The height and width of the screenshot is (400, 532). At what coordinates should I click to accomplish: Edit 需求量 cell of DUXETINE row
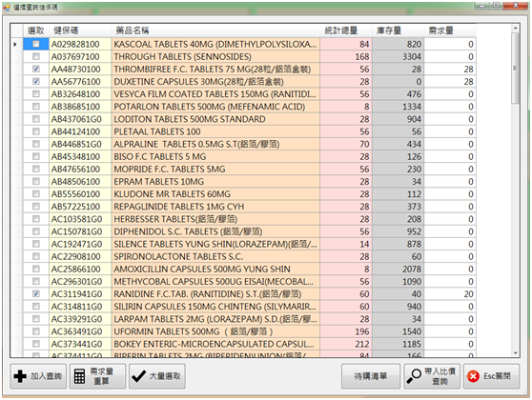[450, 82]
